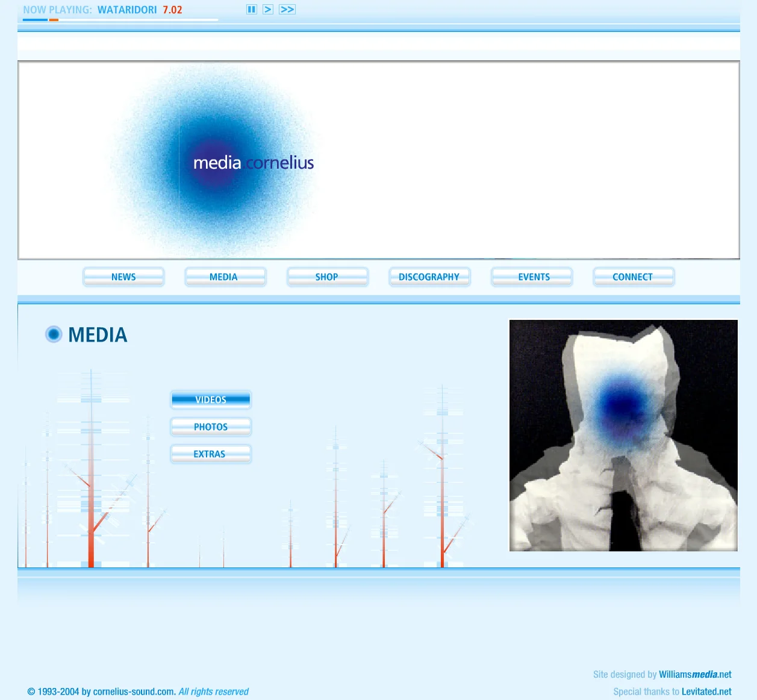Click the MEDIA section heading
The image size is (757, 700).
point(98,335)
